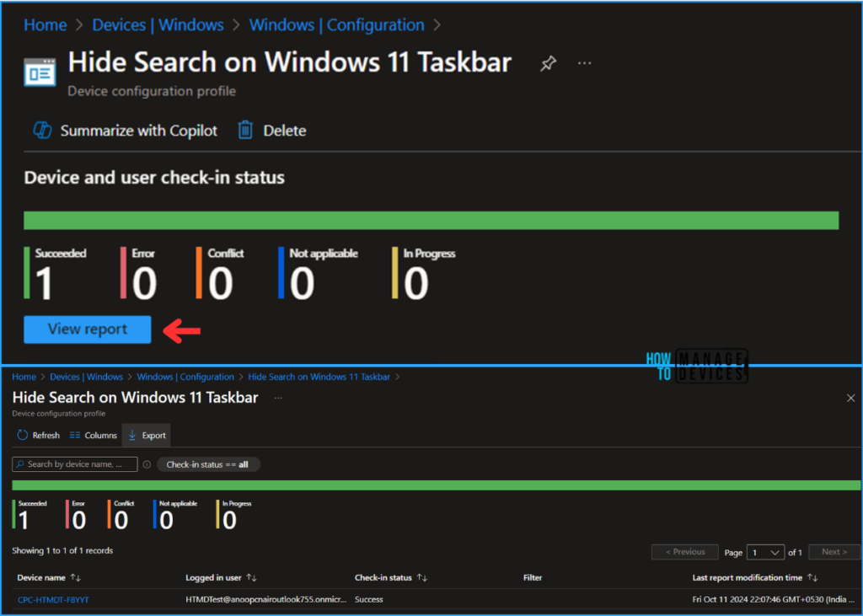Open Devices | Windows in top breadcrumb
863x616 pixels.
(158, 24)
